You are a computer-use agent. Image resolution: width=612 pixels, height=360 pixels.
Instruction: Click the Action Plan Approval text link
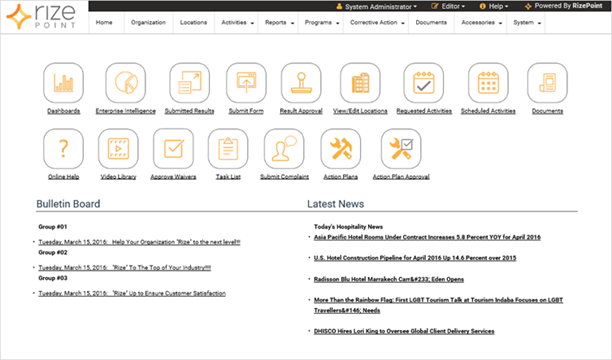[x=401, y=177]
